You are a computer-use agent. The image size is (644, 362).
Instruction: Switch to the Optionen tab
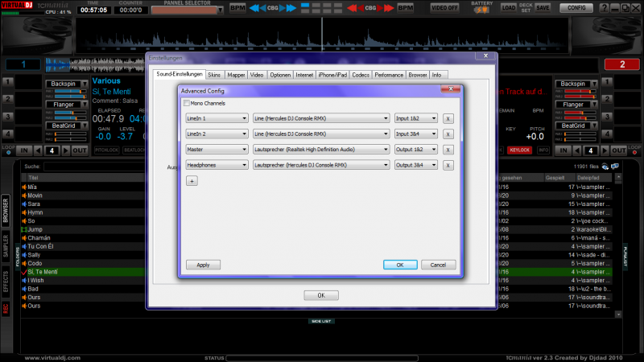280,75
